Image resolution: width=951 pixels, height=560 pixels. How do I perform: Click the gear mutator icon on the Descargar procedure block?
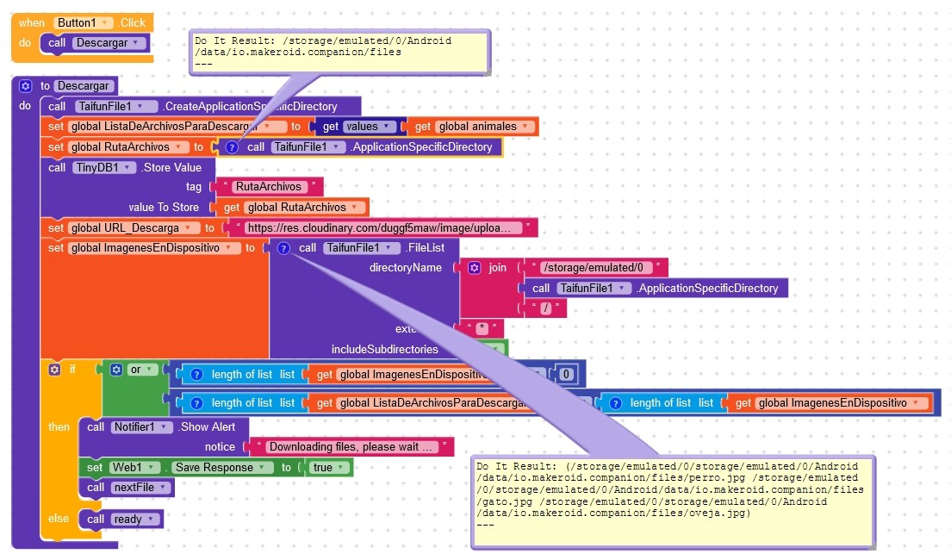tap(26, 86)
